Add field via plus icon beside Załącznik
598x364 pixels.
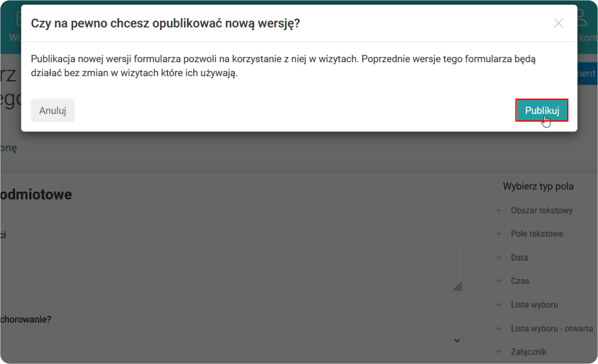pyautogui.click(x=498, y=352)
